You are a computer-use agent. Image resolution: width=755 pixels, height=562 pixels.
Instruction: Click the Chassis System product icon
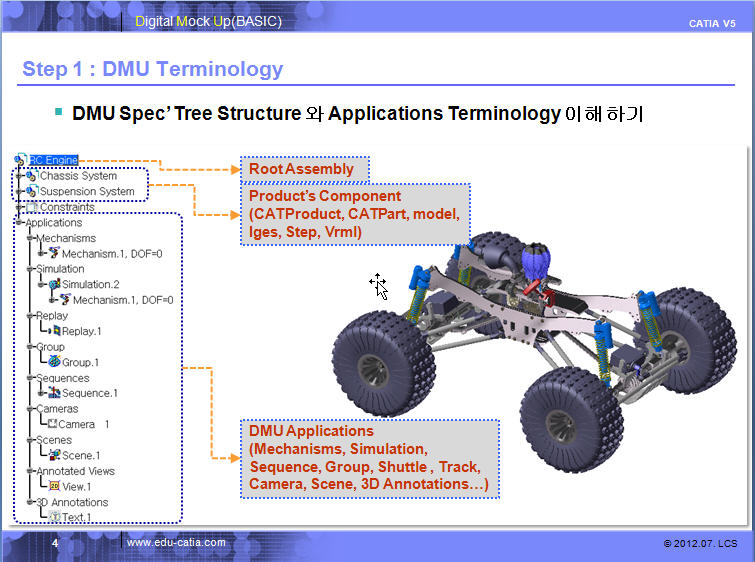[x=31, y=176]
